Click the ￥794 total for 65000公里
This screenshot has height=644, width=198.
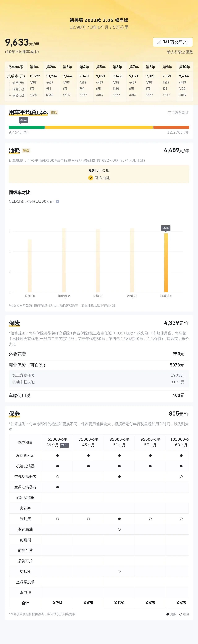57,603
